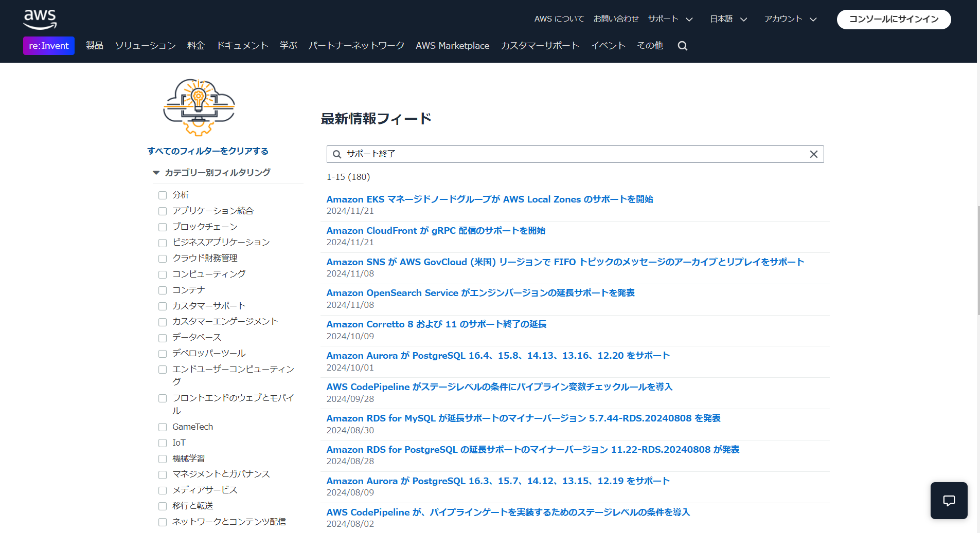Open the Aurora PostgreSQL 16.3 article
980x533 pixels.
(x=498, y=481)
